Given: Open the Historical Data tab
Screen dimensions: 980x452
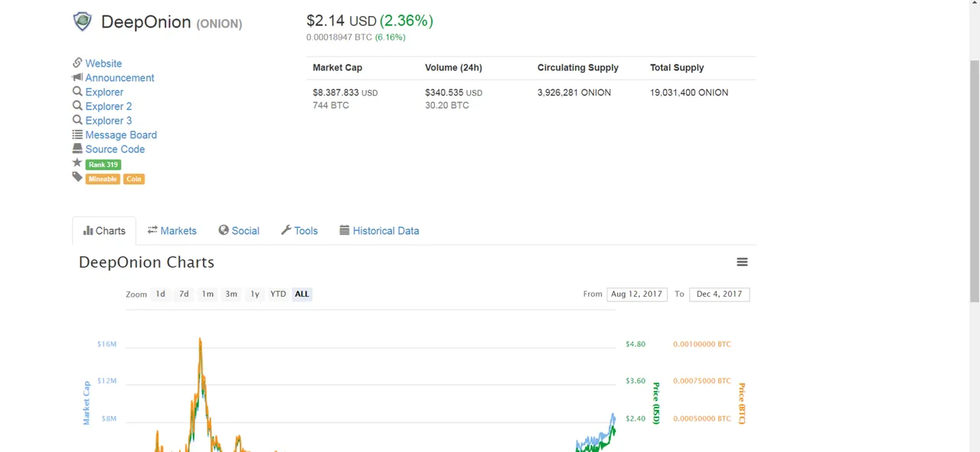Looking at the screenshot, I should tap(379, 231).
